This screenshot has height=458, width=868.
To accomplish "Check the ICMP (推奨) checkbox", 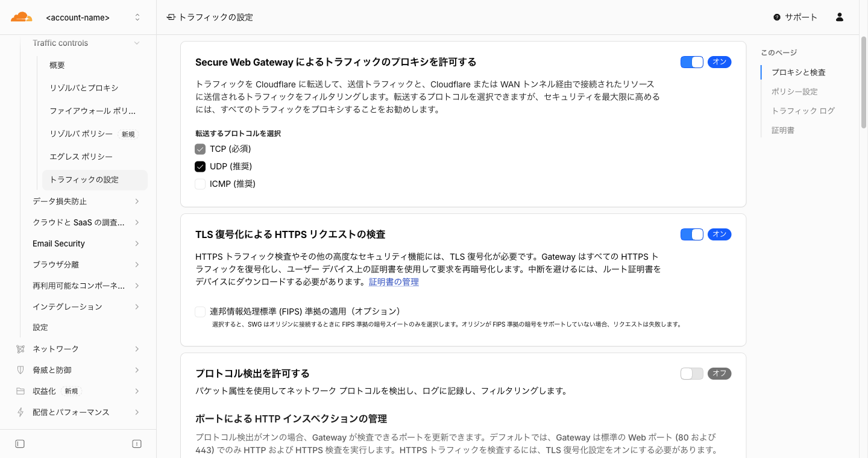I will click(200, 184).
